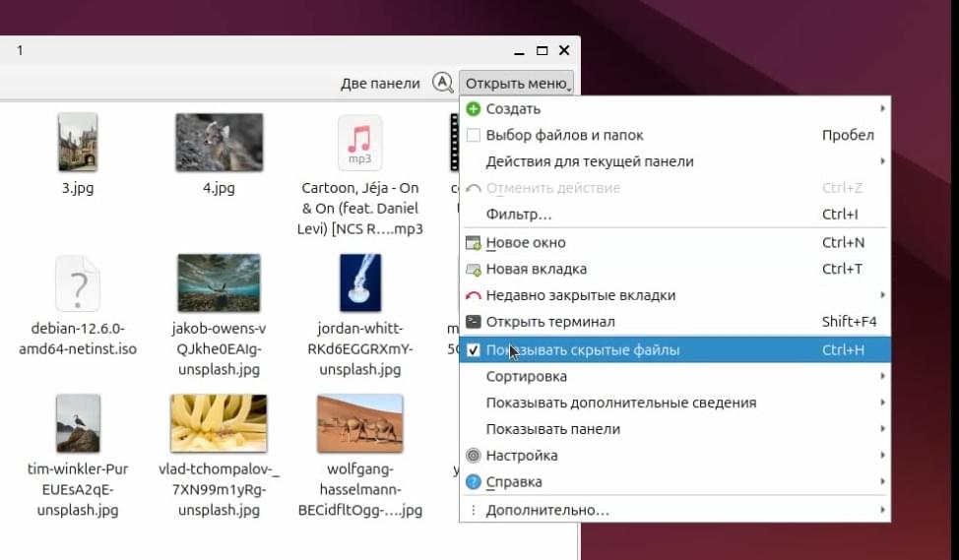This screenshot has height=560, width=959.
Task: Open the Сортировка menu entry
Action: coord(675,376)
